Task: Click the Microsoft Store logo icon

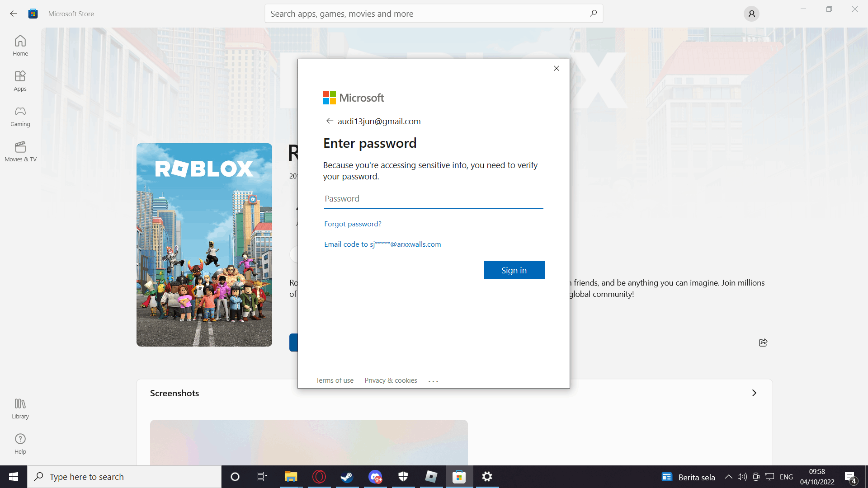Action: pyautogui.click(x=33, y=14)
